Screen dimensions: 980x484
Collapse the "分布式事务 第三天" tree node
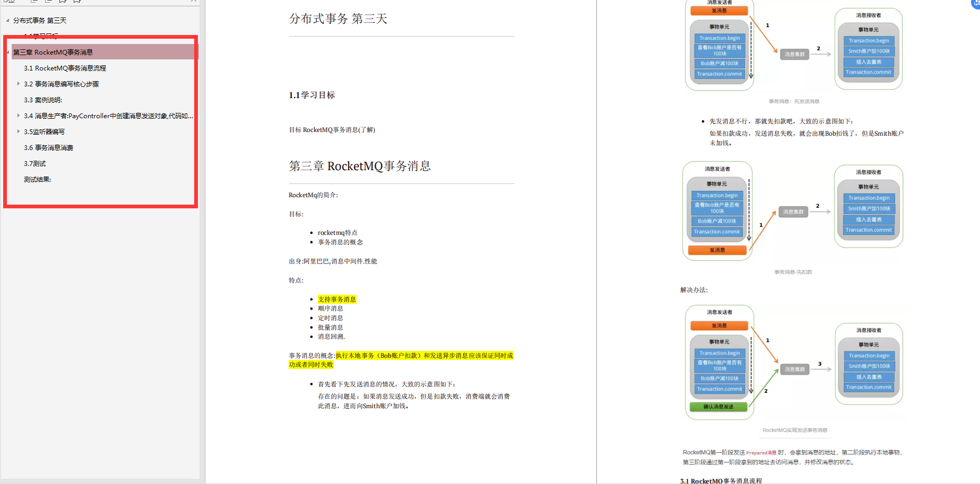click(x=7, y=20)
